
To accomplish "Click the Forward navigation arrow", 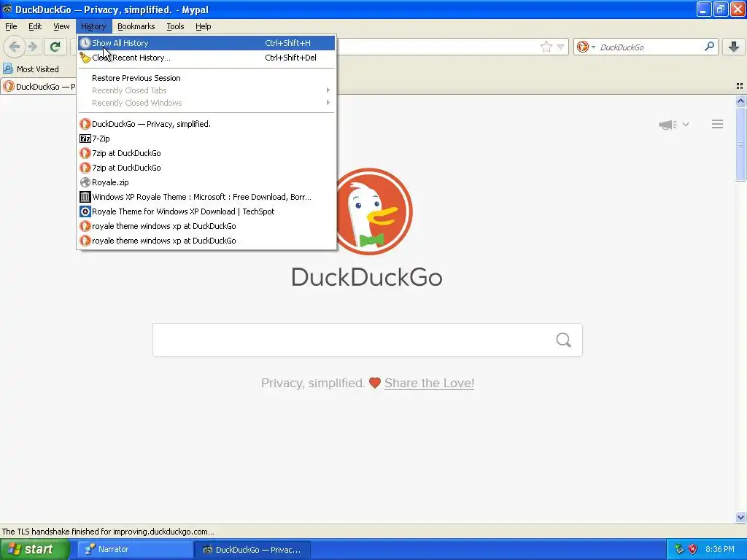I will [x=32, y=47].
